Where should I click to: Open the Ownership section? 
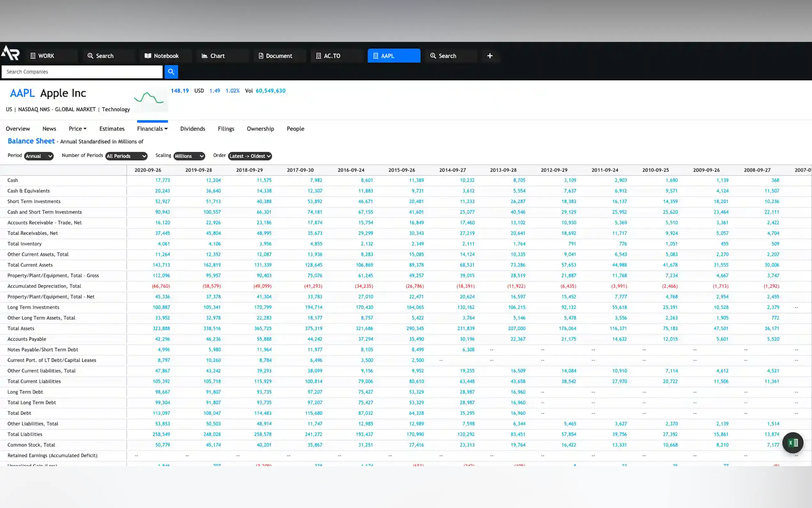pos(260,129)
